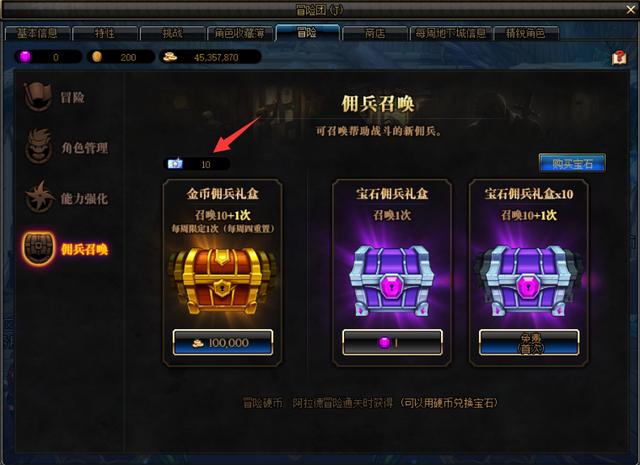
Task: Click the 宝石佣兵礼盒x10 purple chest
Action: click(x=529, y=281)
